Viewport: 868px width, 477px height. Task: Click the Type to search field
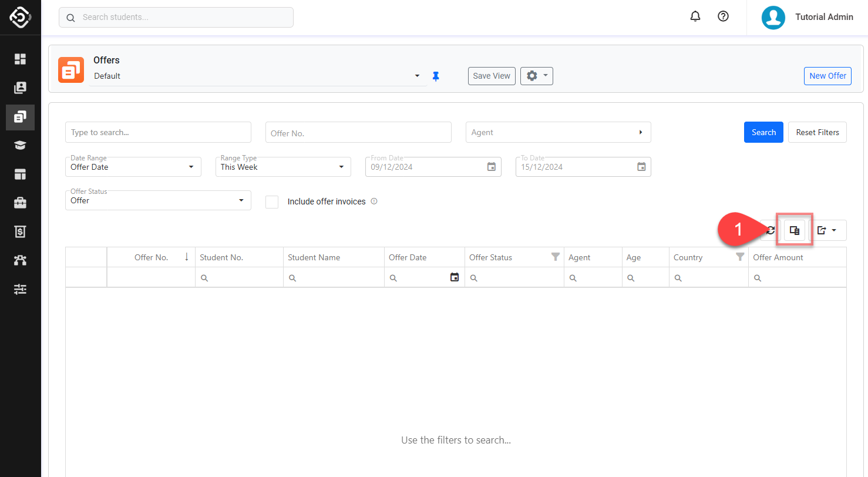[158, 132]
